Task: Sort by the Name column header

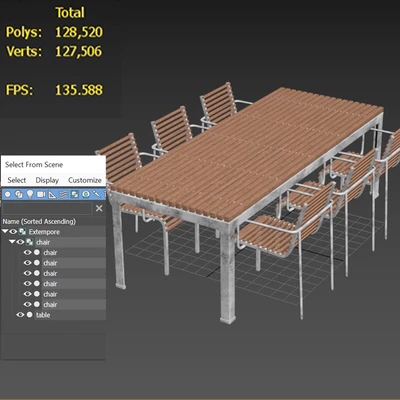Action: point(39,221)
